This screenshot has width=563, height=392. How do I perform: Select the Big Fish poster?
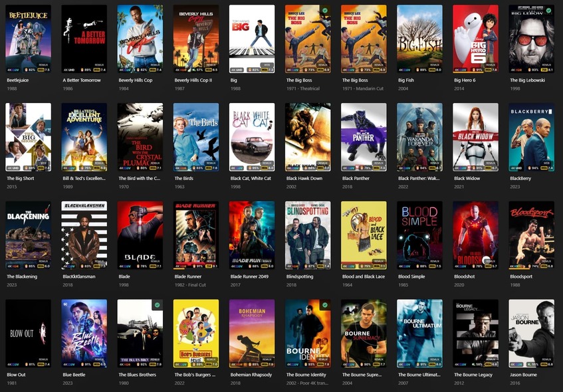coord(419,39)
